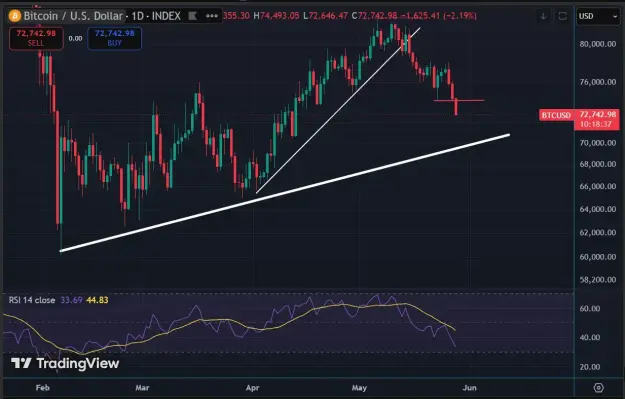625x399 pixels.
Task: Click the 80,000.00 price axis label
Action: coord(597,44)
